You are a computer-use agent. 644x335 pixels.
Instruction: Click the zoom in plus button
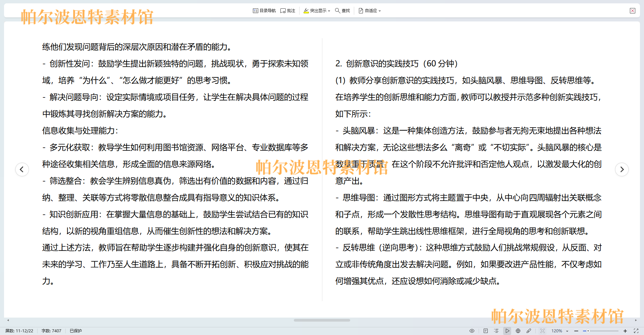625,331
